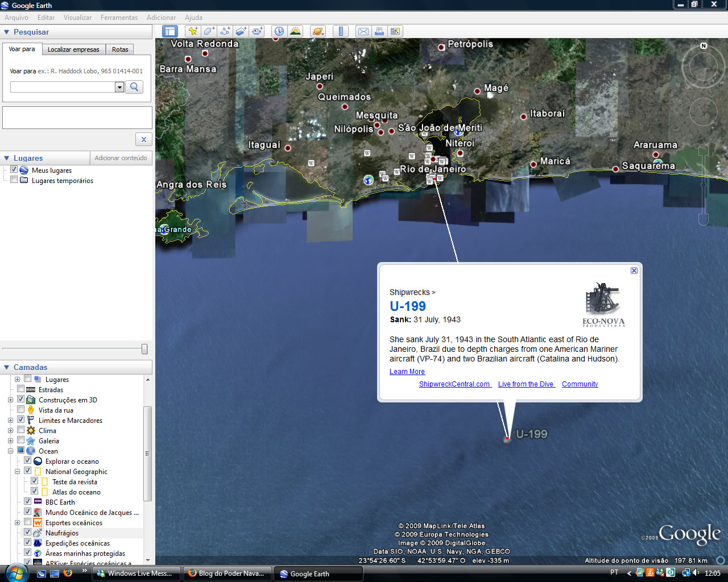This screenshot has width=728, height=582.
Task: Open the Editar menu
Action: click(46, 18)
